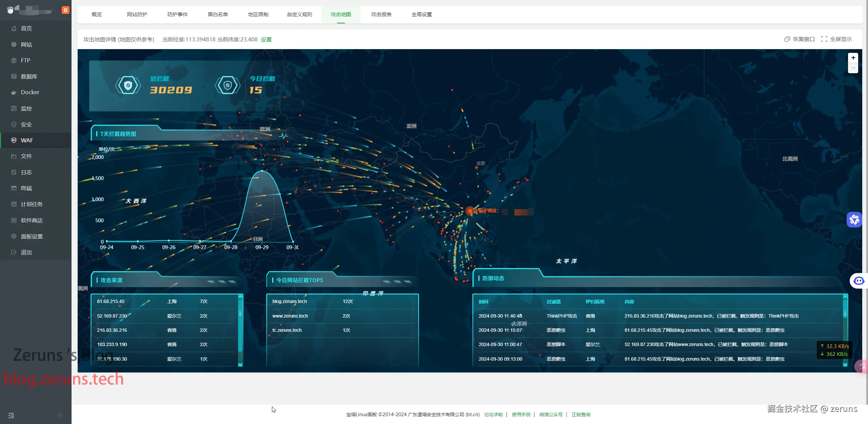Select 软件商店 in the sidebar
This screenshot has width=868, height=424.
tap(32, 221)
